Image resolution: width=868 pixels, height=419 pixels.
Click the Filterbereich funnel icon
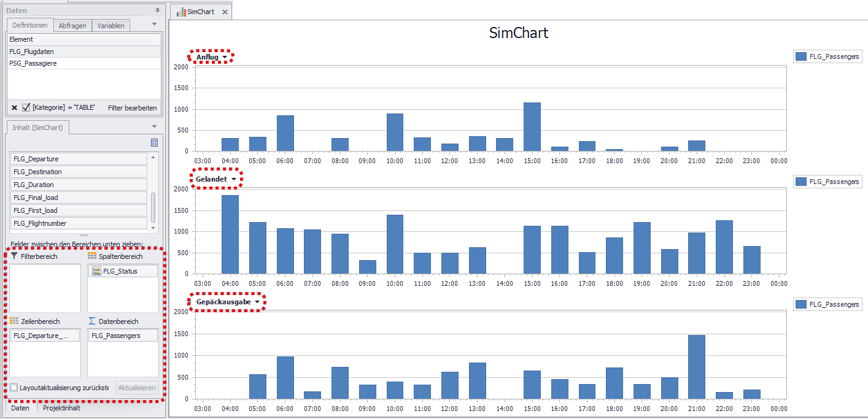click(x=14, y=256)
